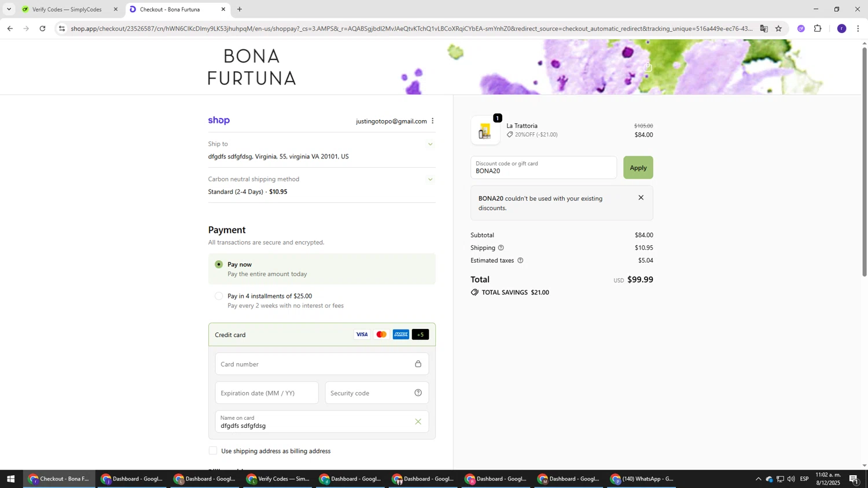Focus the Card number field
Image resolution: width=868 pixels, height=488 pixels.
pyautogui.click(x=322, y=364)
